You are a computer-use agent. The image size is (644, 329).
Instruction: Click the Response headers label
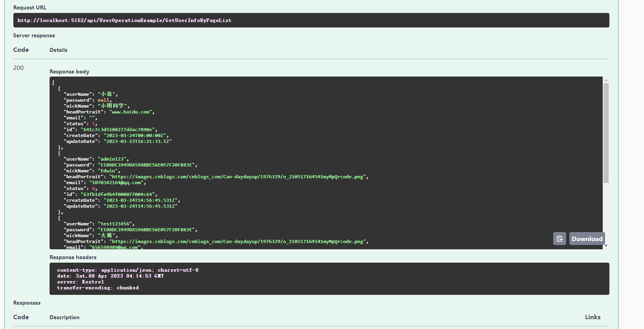coord(73,257)
